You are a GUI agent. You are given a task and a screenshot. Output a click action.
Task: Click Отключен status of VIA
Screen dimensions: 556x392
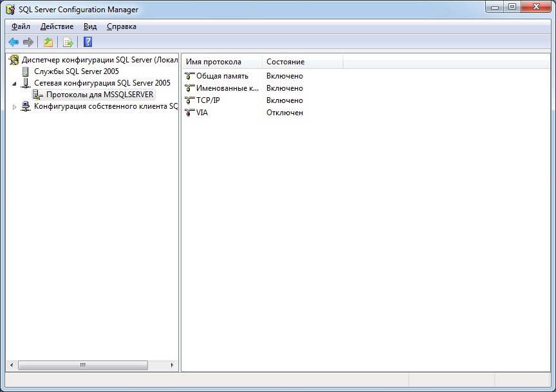click(284, 113)
